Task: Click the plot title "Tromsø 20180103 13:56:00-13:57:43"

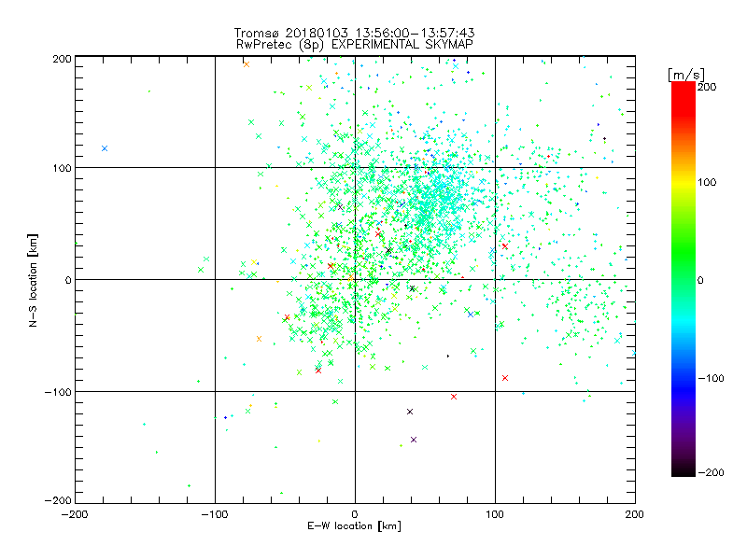Action: [354, 33]
